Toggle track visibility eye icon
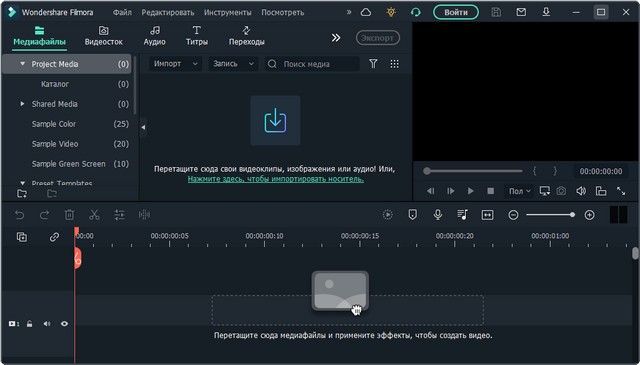The height and width of the screenshot is (365, 640). click(x=64, y=324)
